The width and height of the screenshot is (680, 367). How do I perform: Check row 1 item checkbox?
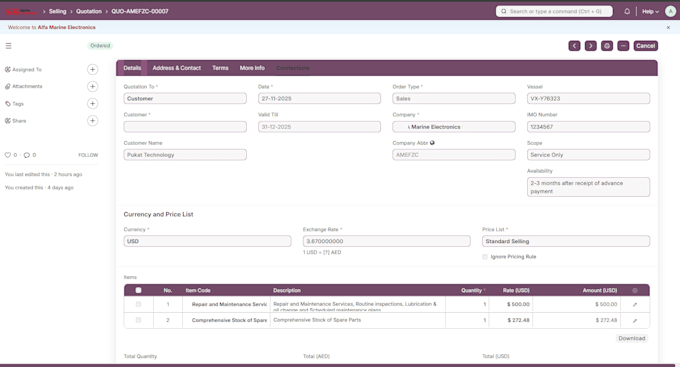click(138, 305)
